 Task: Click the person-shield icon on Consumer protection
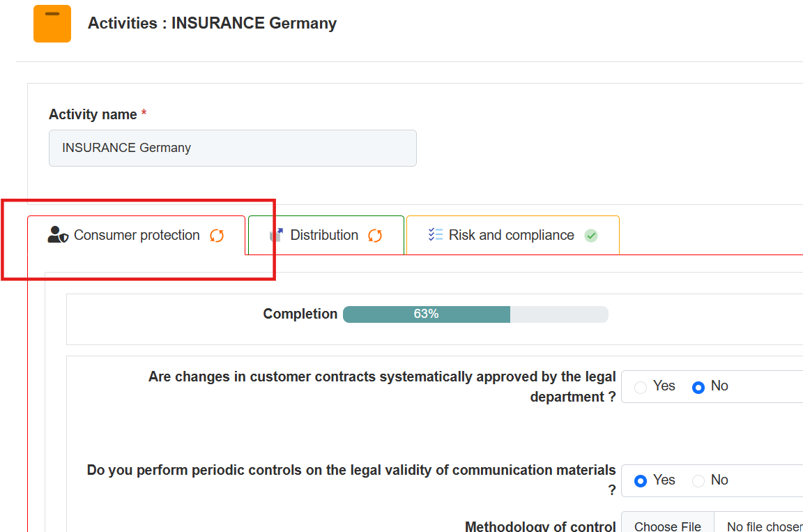(57, 235)
